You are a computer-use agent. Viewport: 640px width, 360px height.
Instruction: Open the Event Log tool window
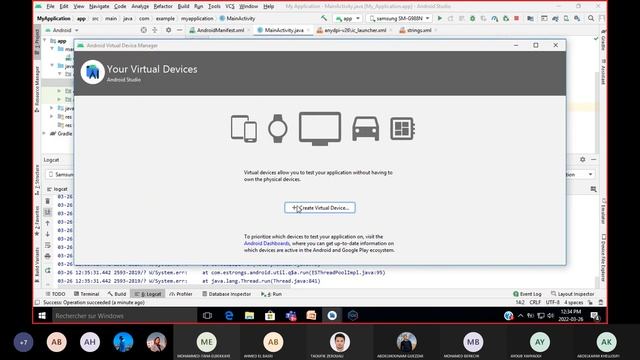point(527,294)
